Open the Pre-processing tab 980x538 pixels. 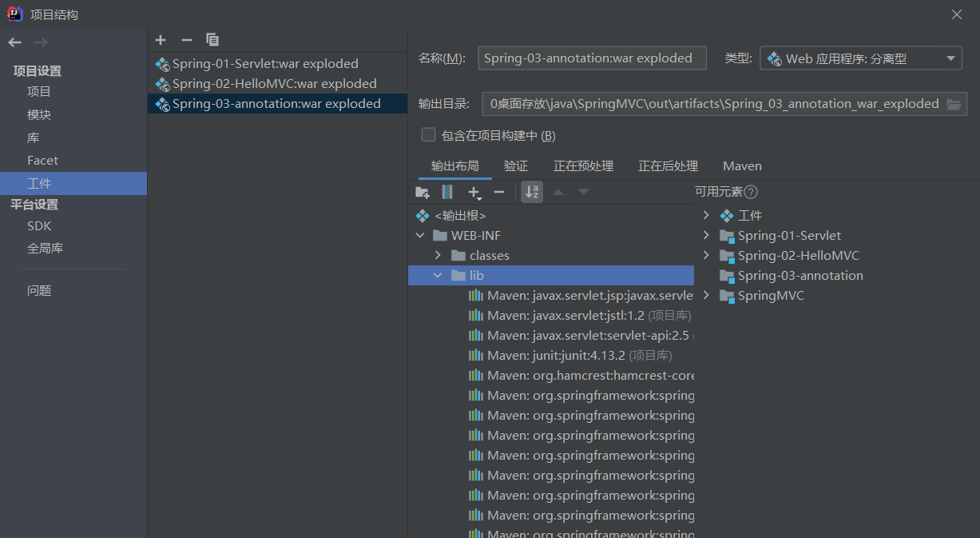point(584,166)
